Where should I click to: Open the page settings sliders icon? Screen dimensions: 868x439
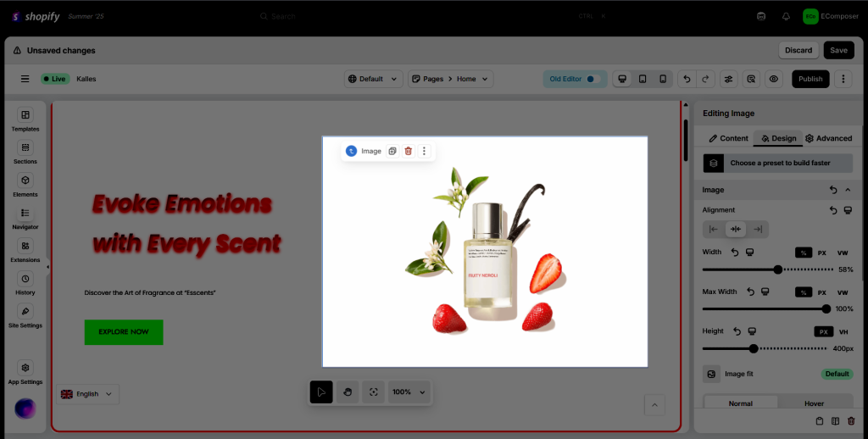pos(728,79)
